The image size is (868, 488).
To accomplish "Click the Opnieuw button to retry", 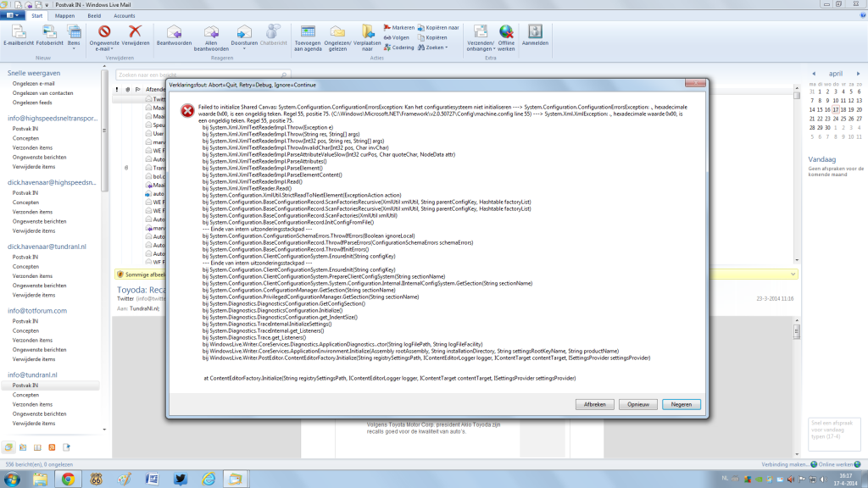I will tap(637, 404).
